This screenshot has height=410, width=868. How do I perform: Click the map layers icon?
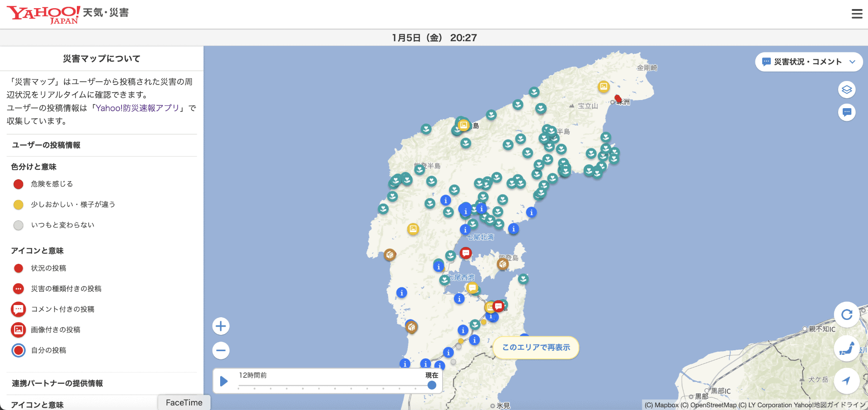(x=847, y=90)
